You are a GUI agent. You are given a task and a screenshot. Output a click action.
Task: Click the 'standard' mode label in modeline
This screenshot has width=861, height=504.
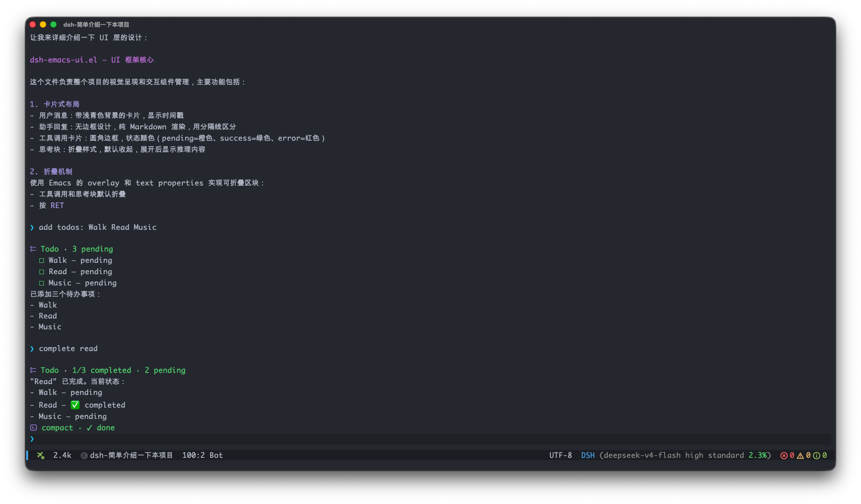point(726,455)
